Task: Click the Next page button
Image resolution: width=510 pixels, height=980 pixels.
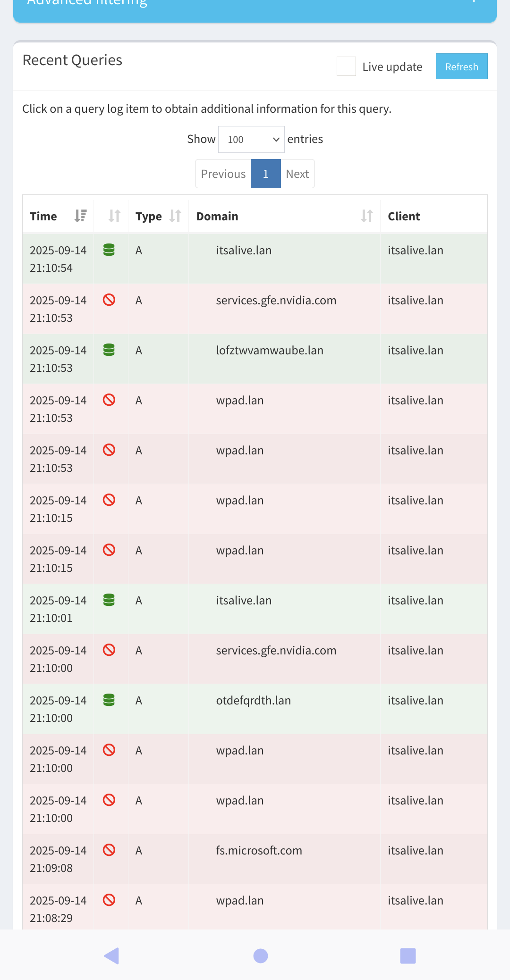Action: coord(297,174)
